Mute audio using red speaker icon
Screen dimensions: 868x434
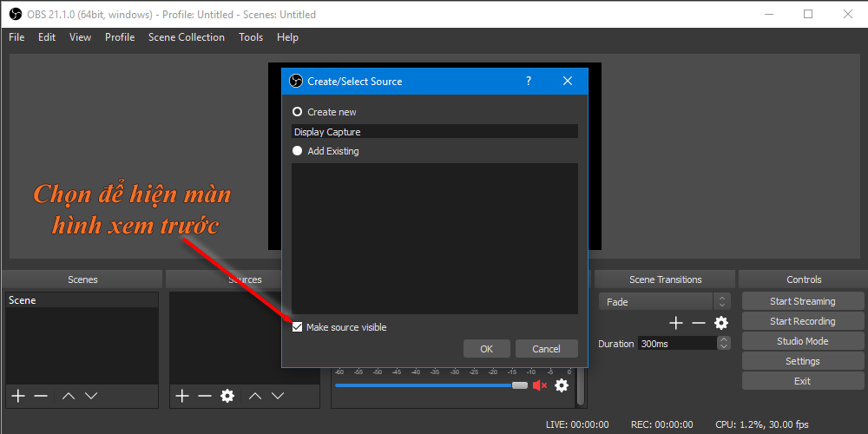pos(540,385)
